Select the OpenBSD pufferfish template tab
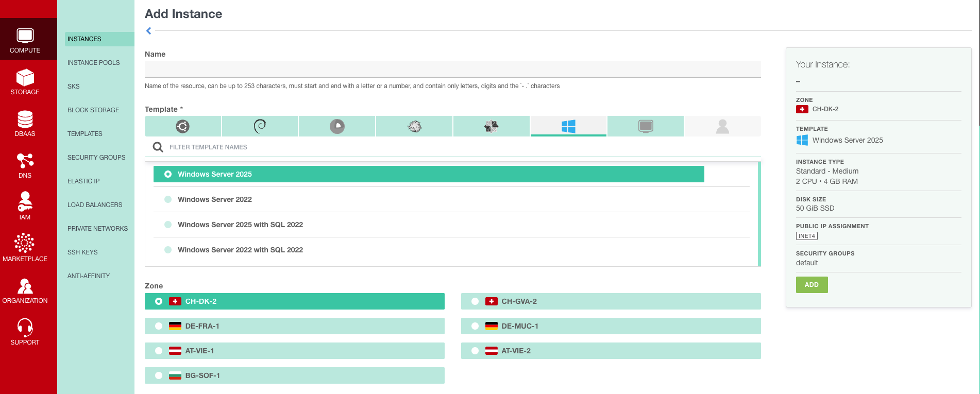 click(414, 126)
